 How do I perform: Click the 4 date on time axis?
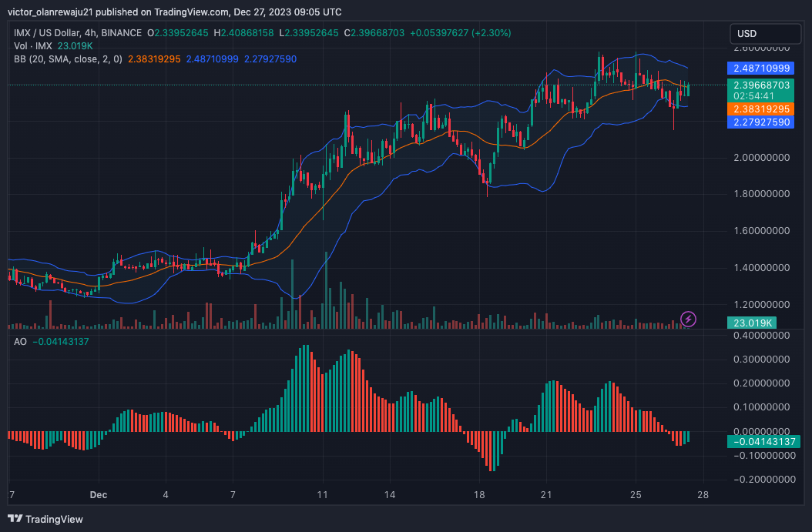point(166,495)
